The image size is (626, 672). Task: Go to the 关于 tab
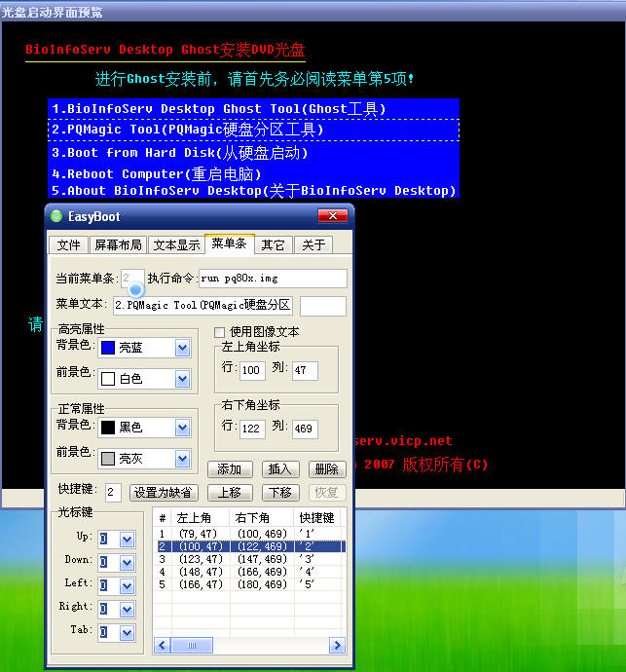click(x=313, y=245)
